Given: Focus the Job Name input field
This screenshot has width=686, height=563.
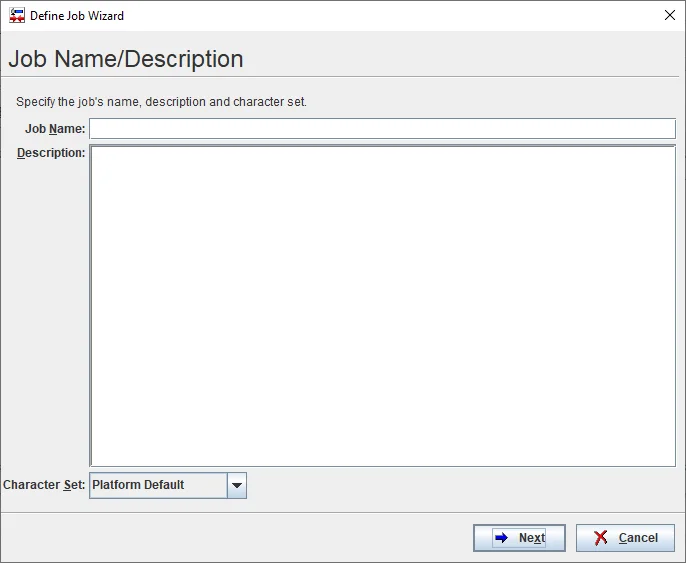Looking at the screenshot, I should point(382,129).
